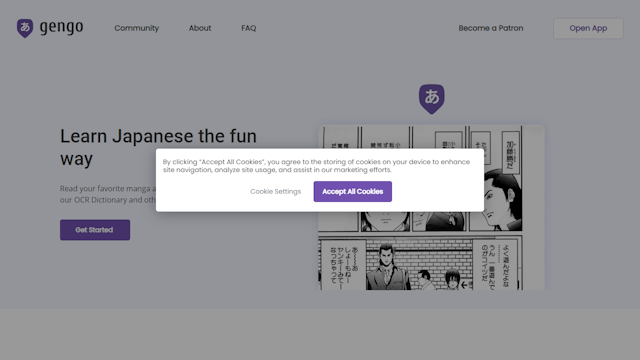Click the manga page preview image
Image resolution: width=640 pixels, height=360 pixels.
tap(431, 207)
